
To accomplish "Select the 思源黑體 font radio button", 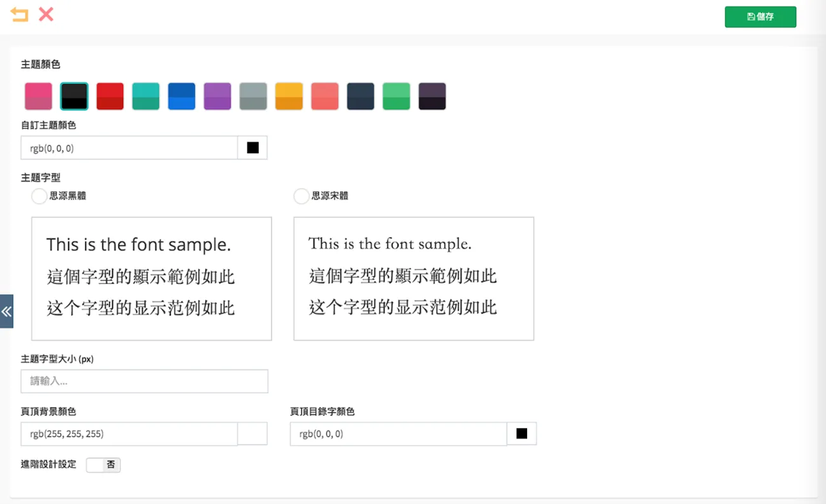I will 39,196.
